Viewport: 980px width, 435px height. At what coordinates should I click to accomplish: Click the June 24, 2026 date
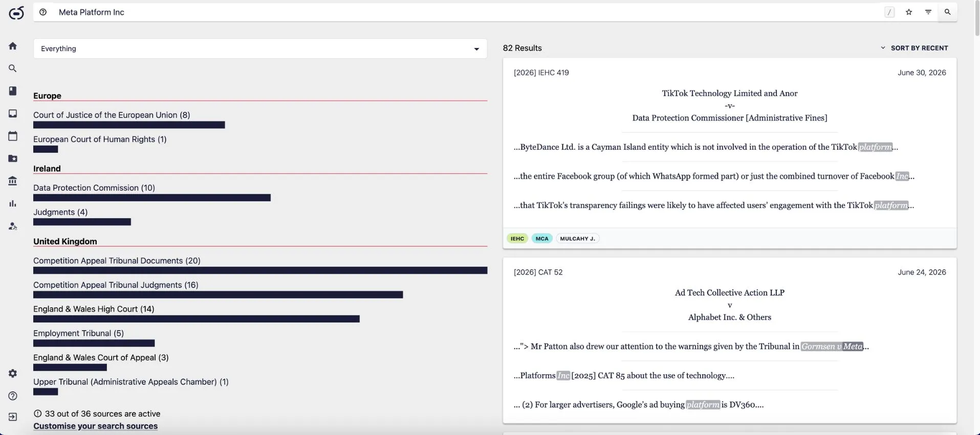click(922, 272)
